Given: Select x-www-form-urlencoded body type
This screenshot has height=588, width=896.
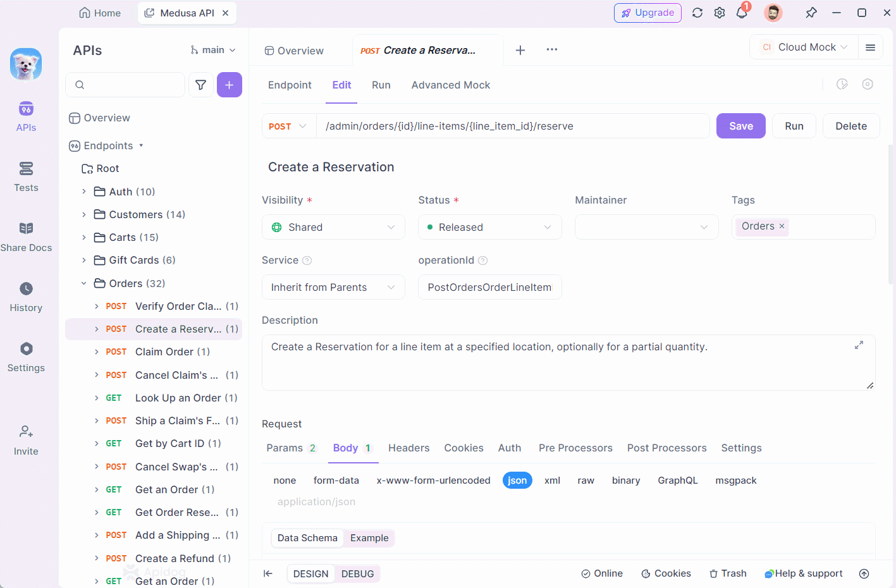Looking at the screenshot, I should [434, 481].
